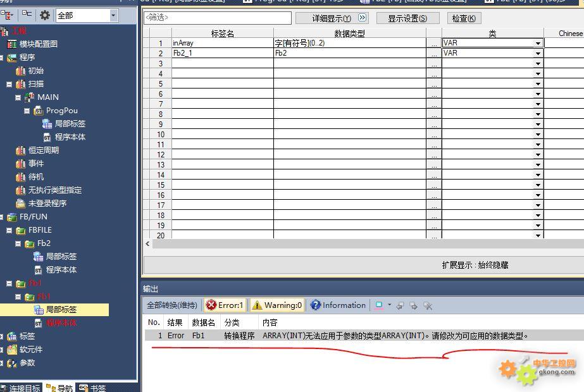Switch to the 书签 bookmark tab

tap(92, 388)
